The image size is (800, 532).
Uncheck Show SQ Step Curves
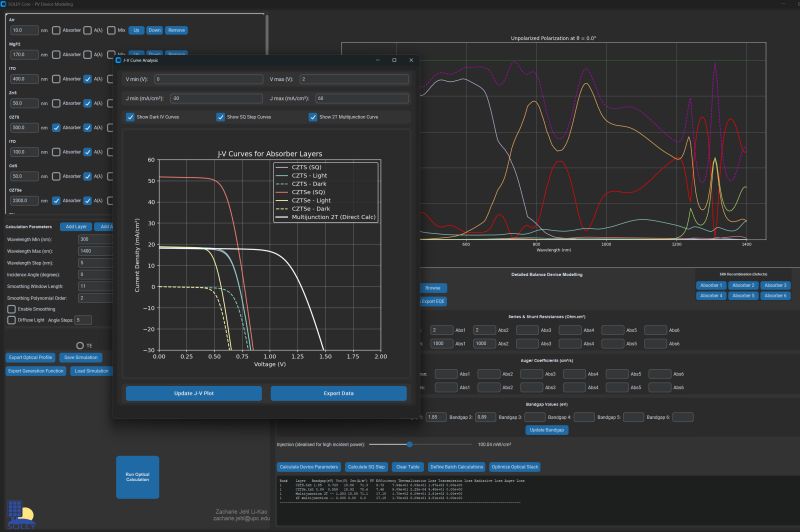pyautogui.click(x=220, y=117)
